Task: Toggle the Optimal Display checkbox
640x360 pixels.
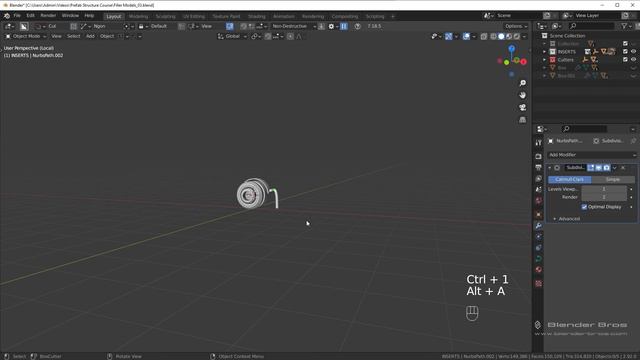Action: click(584, 207)
